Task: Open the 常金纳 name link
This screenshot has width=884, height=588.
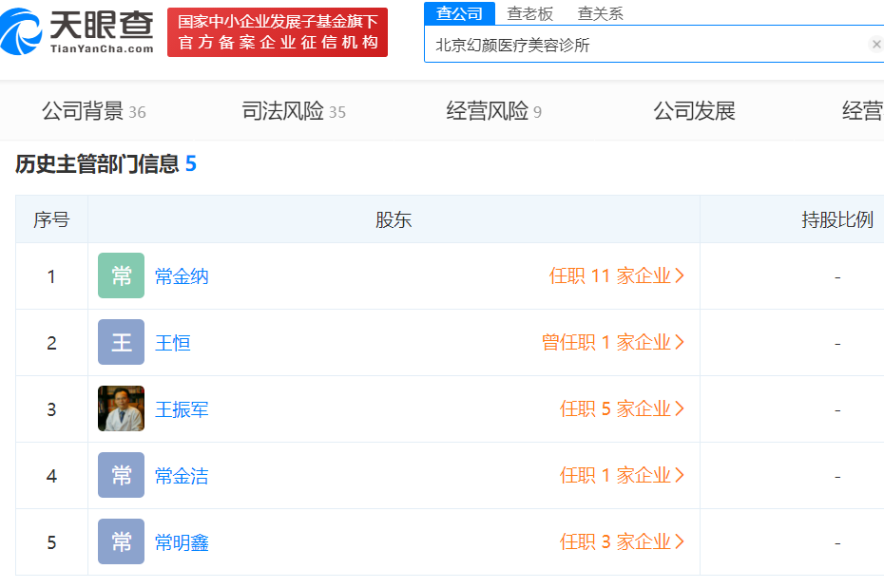Action: point(182,276)
